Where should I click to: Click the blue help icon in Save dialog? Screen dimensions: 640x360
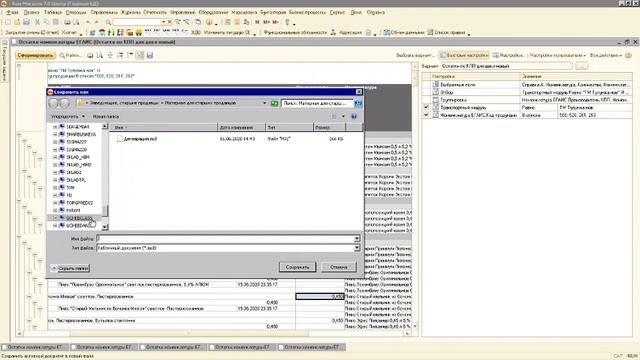[354, 116]
